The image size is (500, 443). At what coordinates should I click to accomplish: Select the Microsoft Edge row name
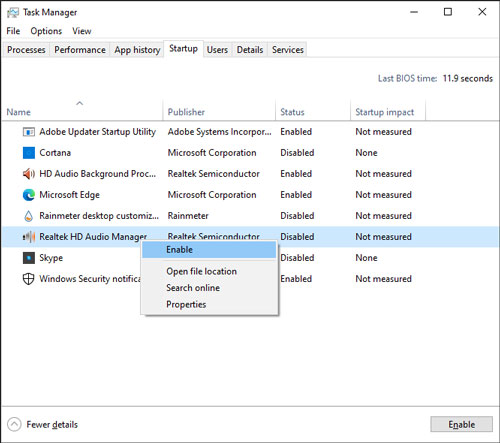click(x=69, y=195)
